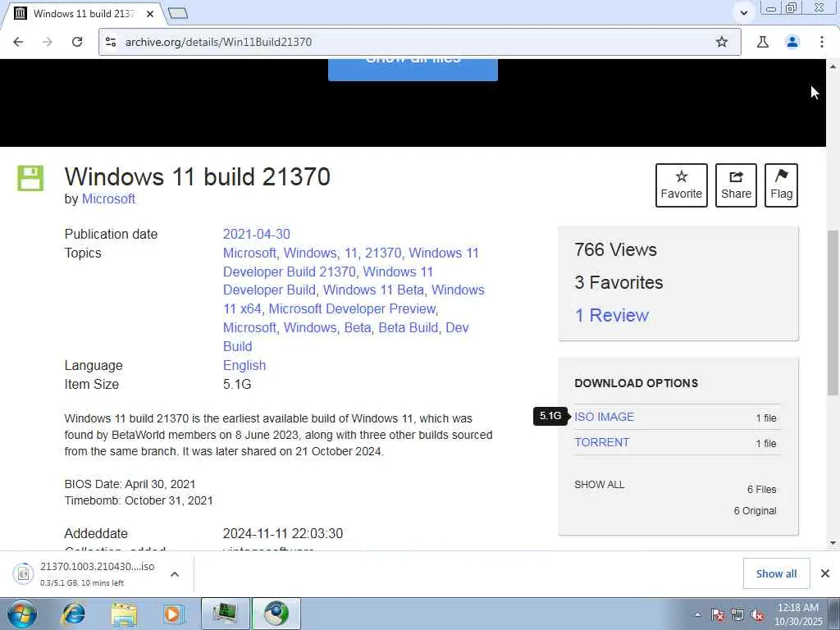Screen dimensions: 840x630
Task: Select the 3 Favorites text
Action: coord(619,282)
